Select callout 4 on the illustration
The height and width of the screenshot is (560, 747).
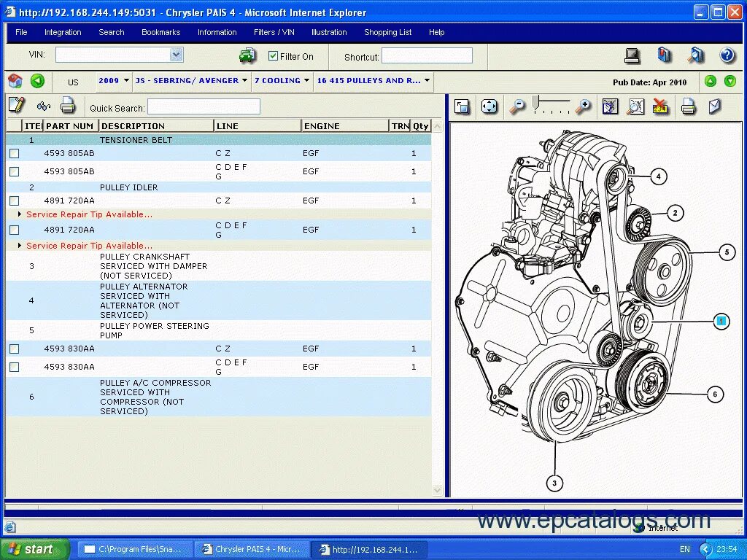click(659, 176)
